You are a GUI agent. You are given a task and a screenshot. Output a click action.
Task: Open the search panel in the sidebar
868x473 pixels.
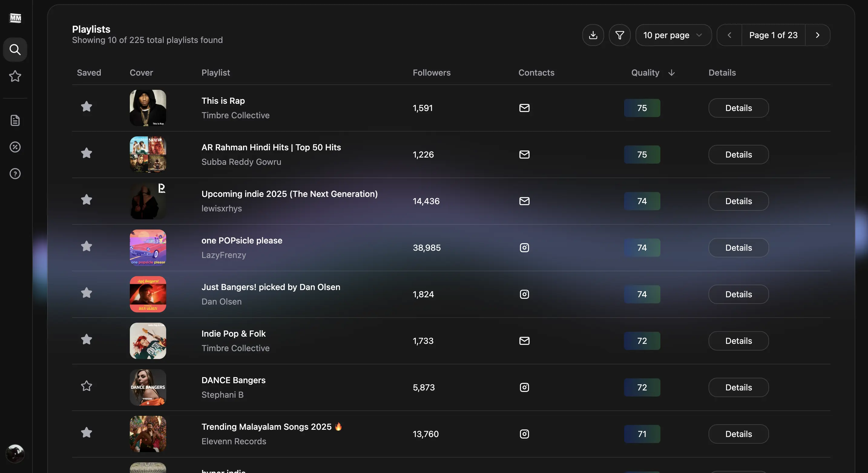pyautogui.click(x=15, y=50)
